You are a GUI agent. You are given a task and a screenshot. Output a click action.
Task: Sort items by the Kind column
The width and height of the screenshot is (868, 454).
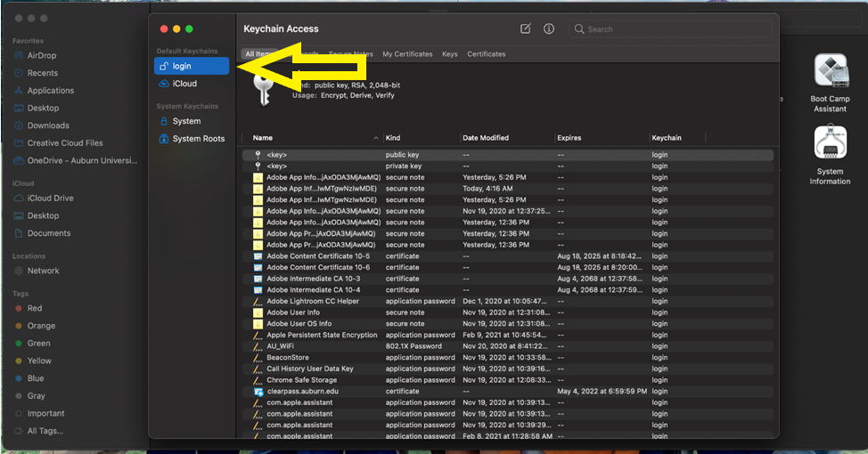(x=393, y=138)
